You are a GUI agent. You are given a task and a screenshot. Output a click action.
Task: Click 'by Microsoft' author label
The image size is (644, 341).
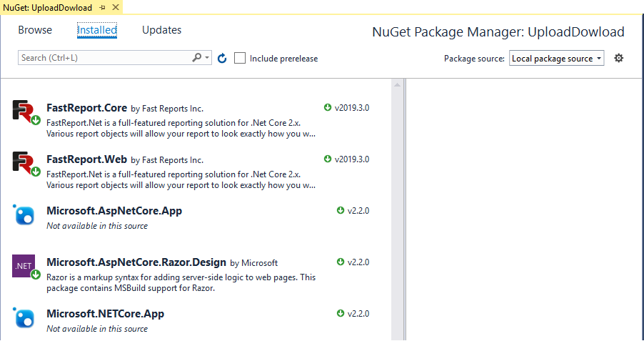[x=254, y=263]
